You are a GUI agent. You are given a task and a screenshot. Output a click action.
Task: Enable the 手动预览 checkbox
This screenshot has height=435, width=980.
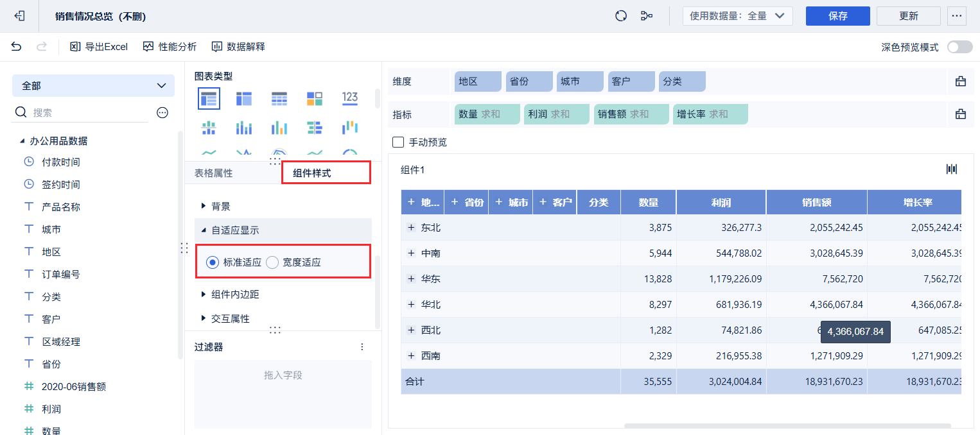(x=398, y=142)
